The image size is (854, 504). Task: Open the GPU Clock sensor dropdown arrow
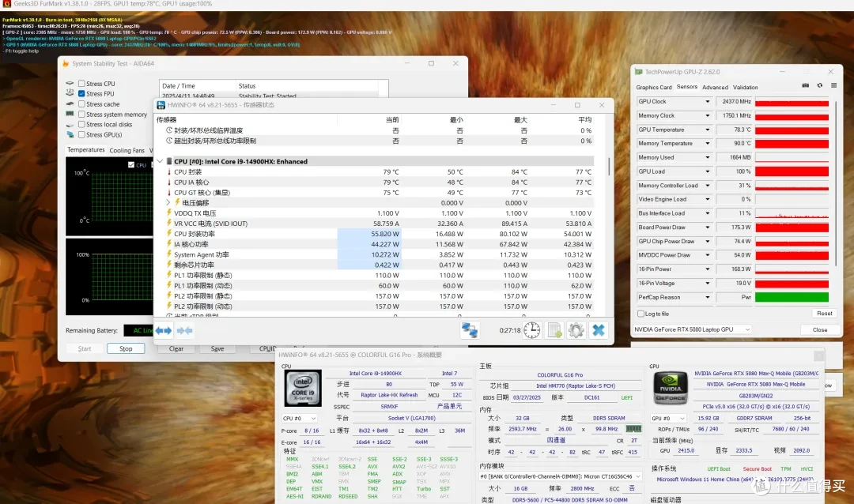pyautogui.click(x=708, y=102)
